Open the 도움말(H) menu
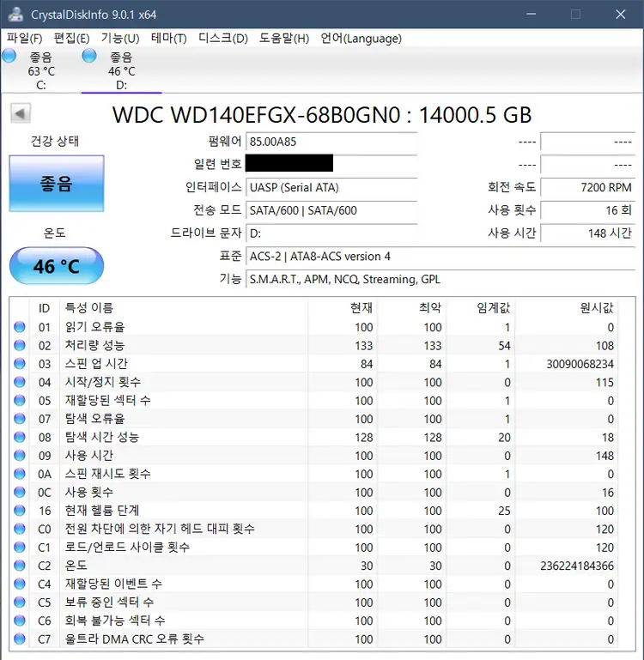 284,39
